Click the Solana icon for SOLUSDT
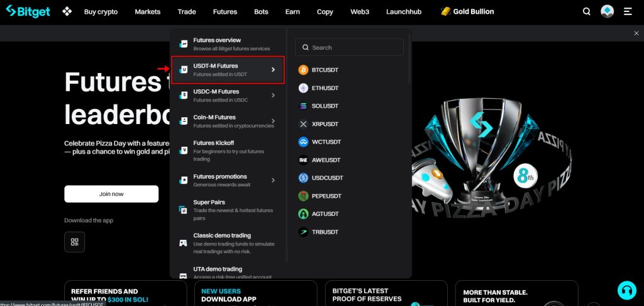644x306 pixels. pos(303,106)
